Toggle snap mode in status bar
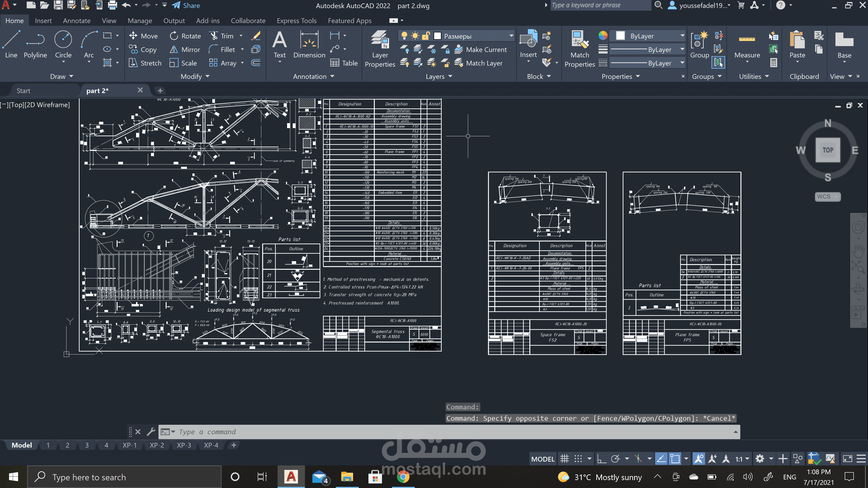The image size is (868, 488). pos(578,459)
